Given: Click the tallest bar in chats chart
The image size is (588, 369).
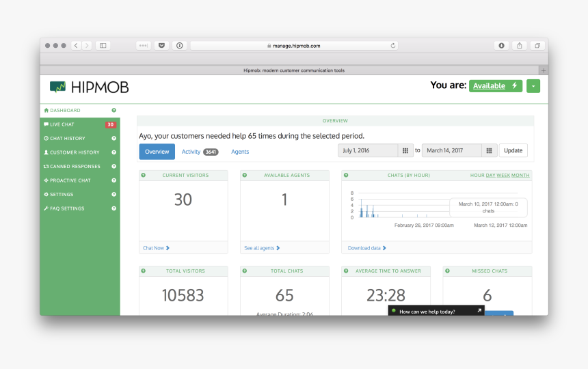Looking at the screenshot, I should click(x=361, y=208).
